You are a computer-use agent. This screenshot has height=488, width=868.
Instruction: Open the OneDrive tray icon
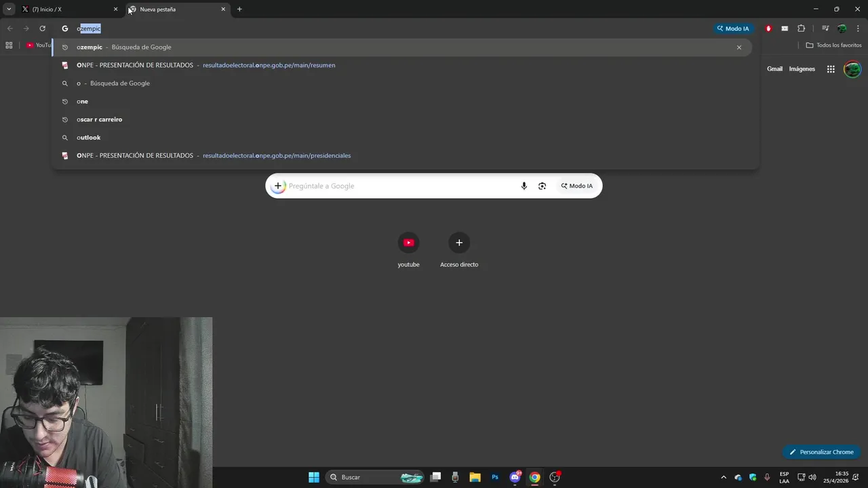point(738,477)
